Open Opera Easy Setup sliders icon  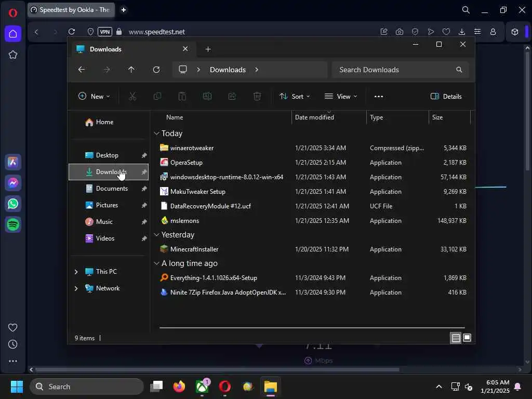click(477, 32)
